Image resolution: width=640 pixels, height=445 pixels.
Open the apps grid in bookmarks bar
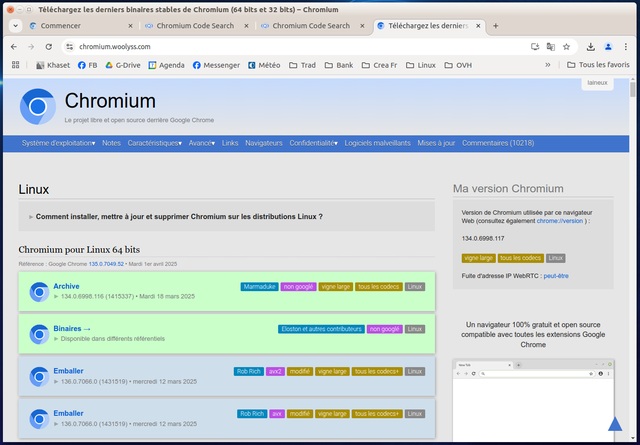coord(16,65)
